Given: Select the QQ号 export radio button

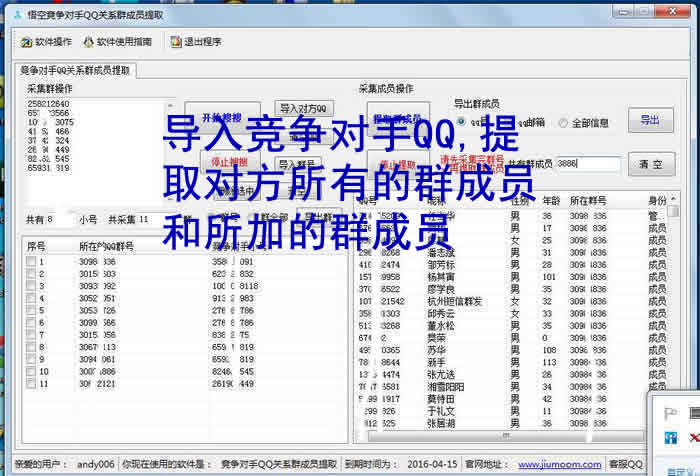Looking at the screenshot, I should pyautogui.click(x=461, y=124).
